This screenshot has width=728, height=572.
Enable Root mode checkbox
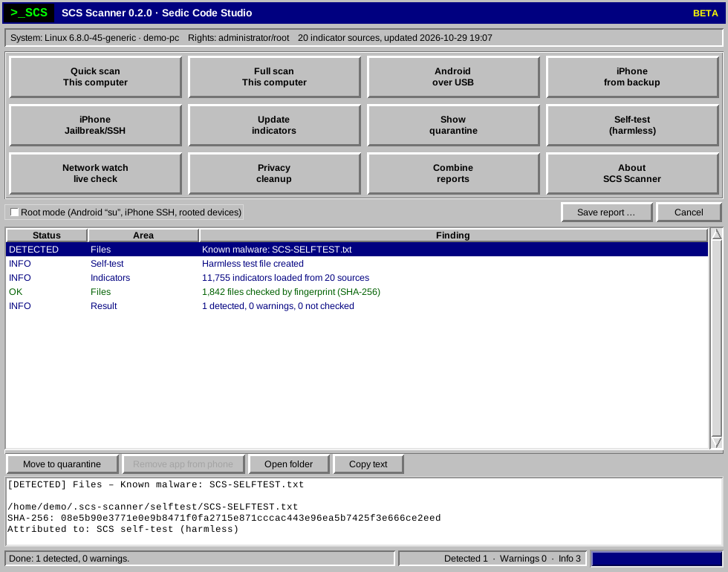click(14, 212)
